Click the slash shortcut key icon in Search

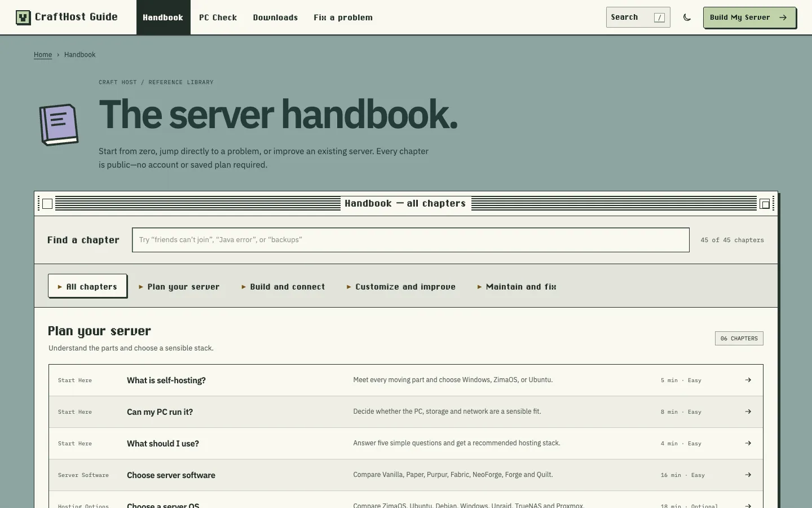(659, 17)
